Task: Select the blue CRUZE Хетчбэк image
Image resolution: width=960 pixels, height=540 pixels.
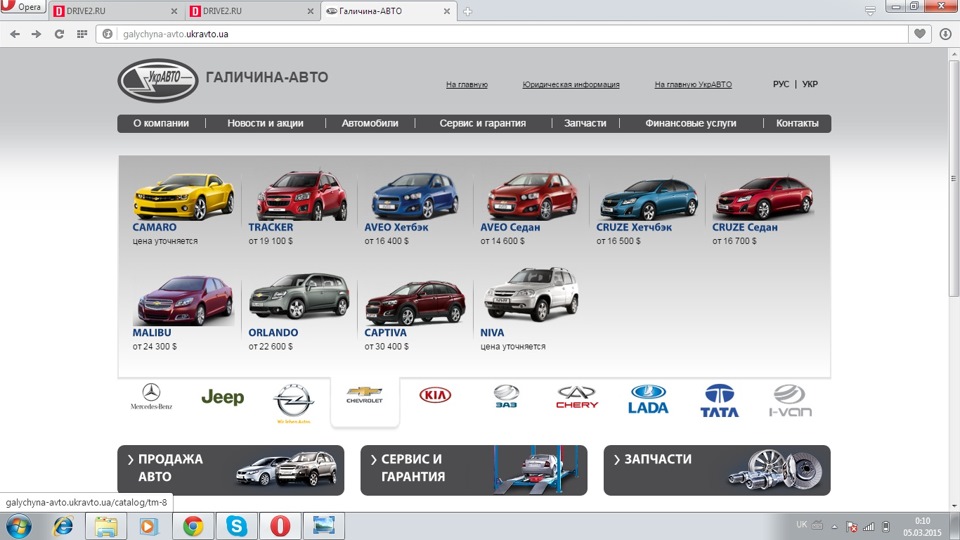Action: [x=648, y=199]
